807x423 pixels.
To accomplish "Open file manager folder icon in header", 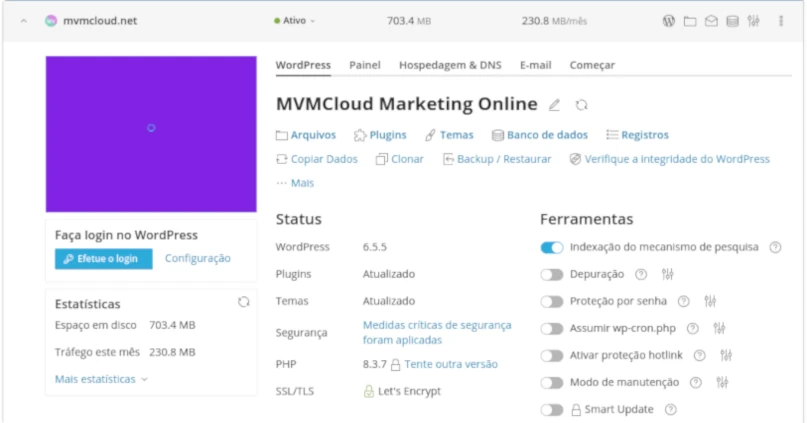I will pos(690,21).
